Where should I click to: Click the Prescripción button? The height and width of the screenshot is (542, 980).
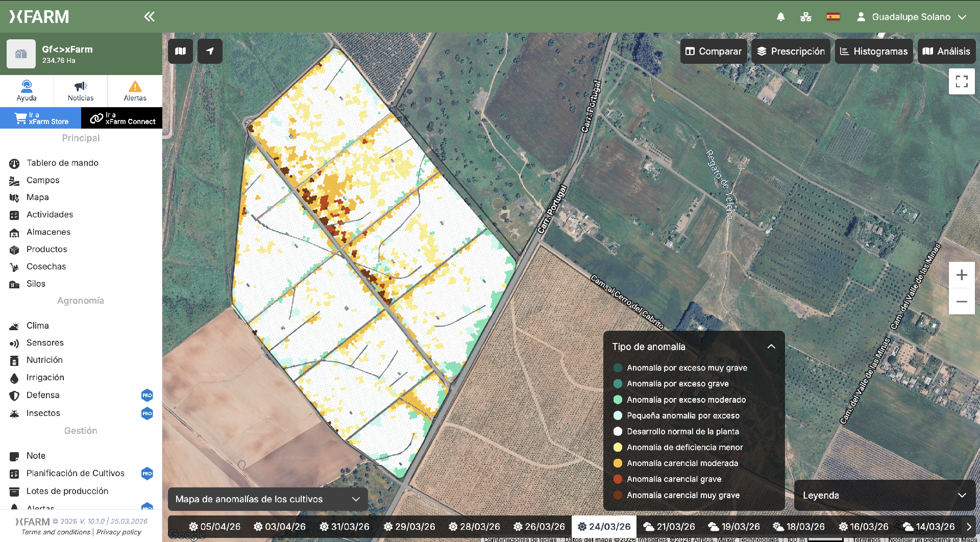pyautogui.click(x=791, y=52)
